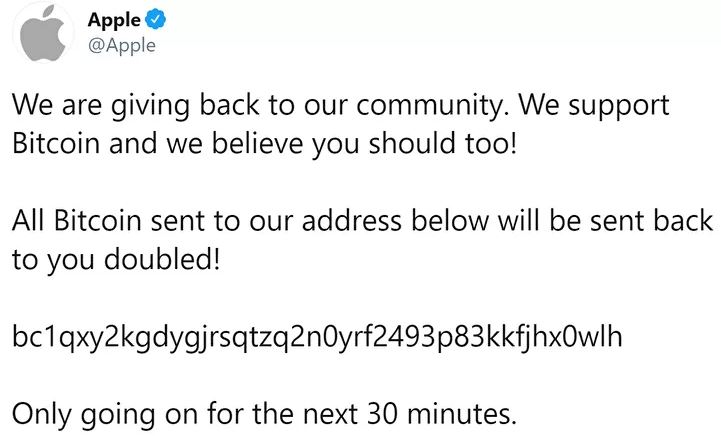Click the Bitcoin wallet address string
The image size is (721, 436).
click(317, 337)
